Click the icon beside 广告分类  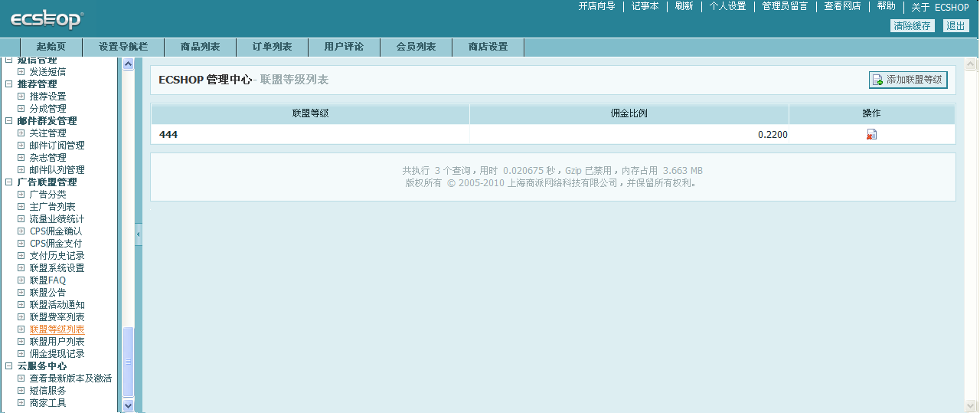point(21,195)
